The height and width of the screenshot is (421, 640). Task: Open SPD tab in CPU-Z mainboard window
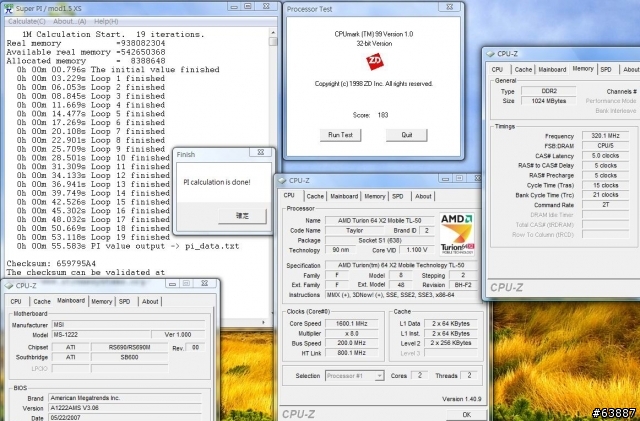click(x=124, y=302)
